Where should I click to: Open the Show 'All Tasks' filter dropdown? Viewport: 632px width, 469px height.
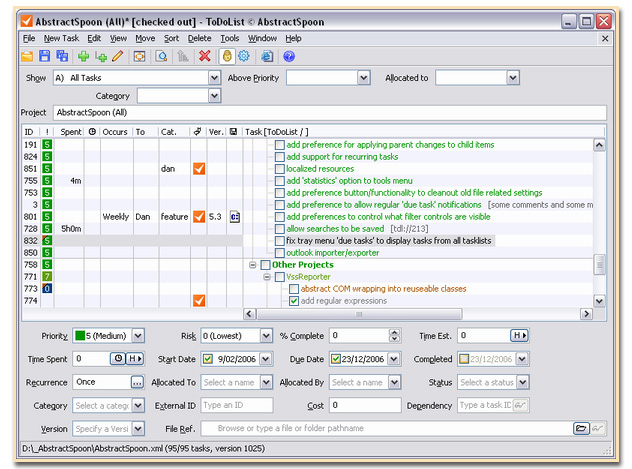tap(214, 77)
